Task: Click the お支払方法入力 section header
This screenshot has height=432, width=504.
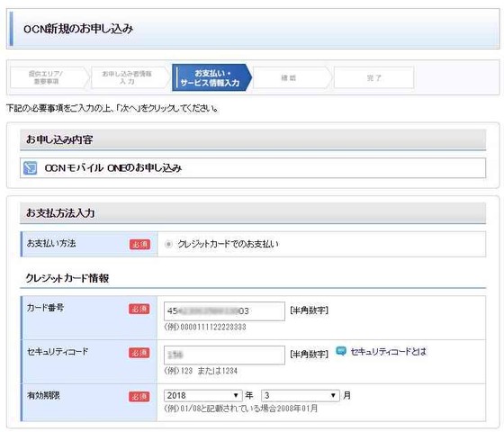Action: (253, 212)
